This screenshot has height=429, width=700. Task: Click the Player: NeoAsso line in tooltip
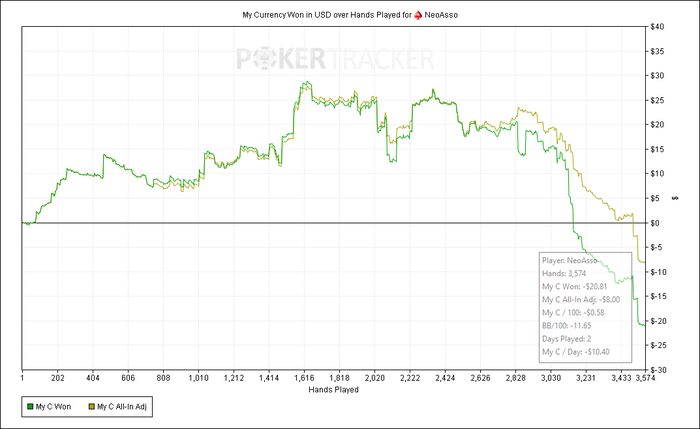coord(570,260)
